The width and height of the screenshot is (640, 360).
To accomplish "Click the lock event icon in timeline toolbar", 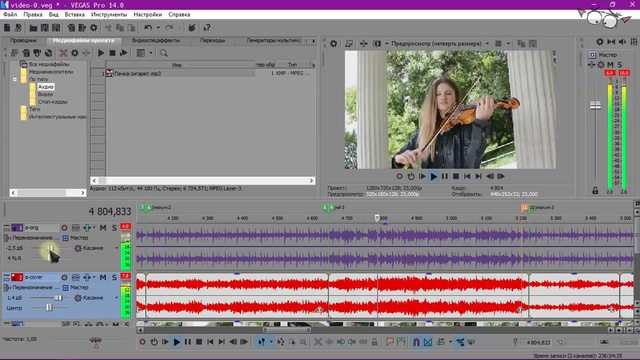I will (x=374, y=342).
